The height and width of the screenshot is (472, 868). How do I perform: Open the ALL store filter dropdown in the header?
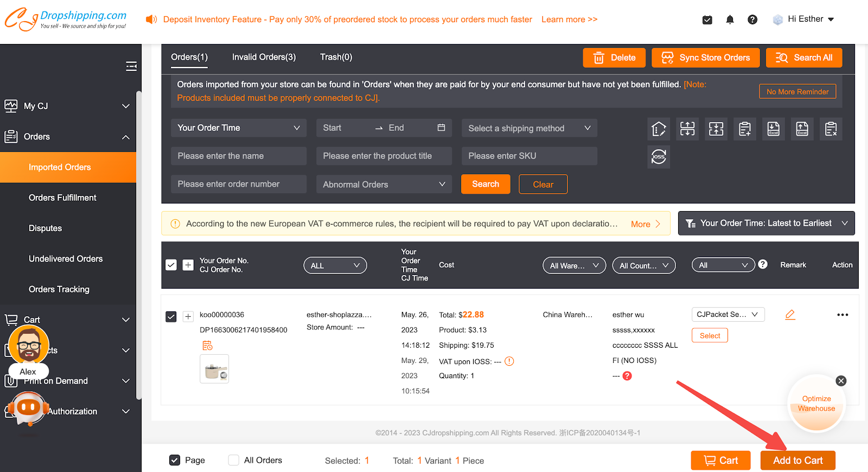tap(335, 265)
